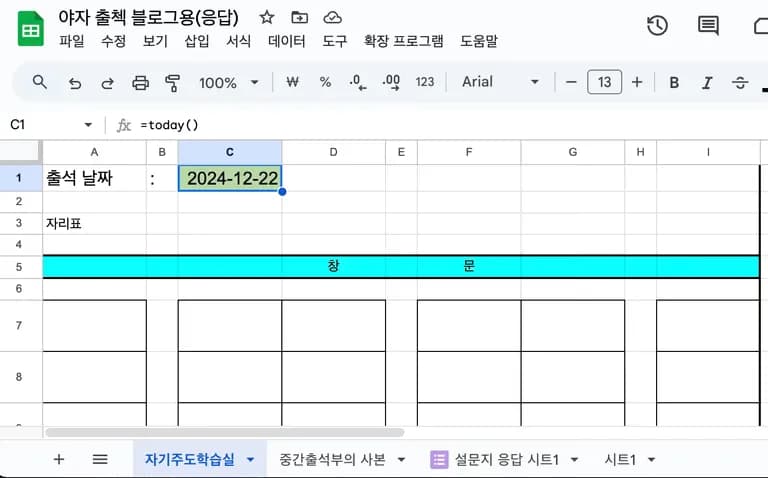
Task: Expand the 자기주도학습실 sheet tab menu arrow
Action: (250, 459)
